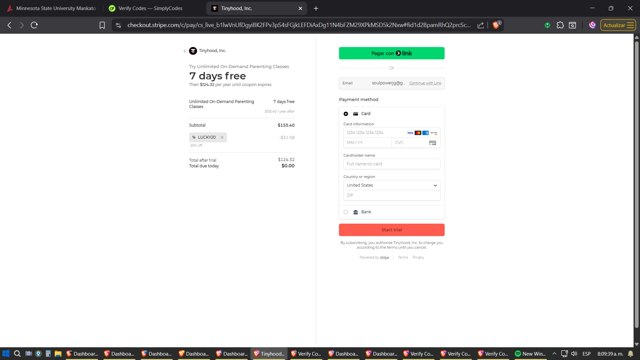Select the Bank payment radio button
Screen dimensions: 640x360
pos(346,212)
